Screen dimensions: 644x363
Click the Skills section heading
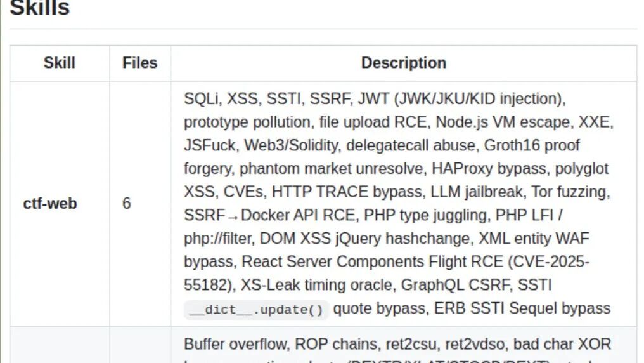pos(40,8)
